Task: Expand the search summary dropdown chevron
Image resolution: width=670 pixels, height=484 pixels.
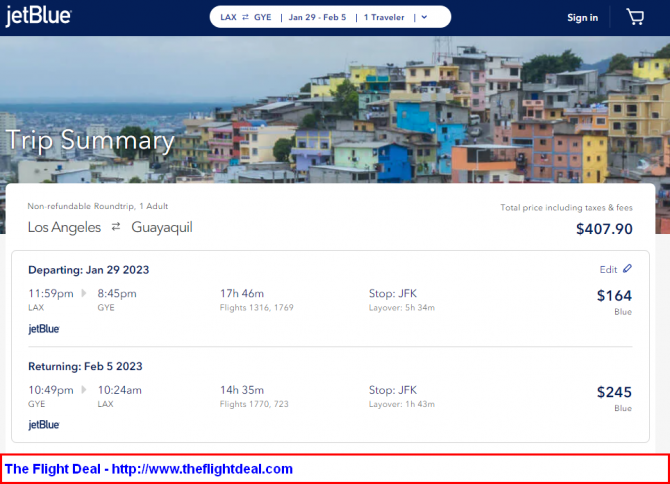Action: tap(424, 17)
